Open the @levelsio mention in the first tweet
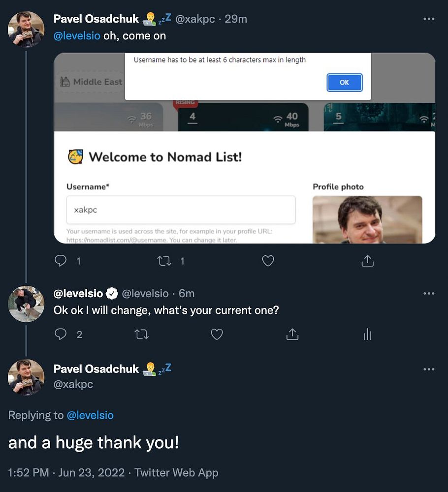The image size is (448, 492). click(x=77, y=36)
